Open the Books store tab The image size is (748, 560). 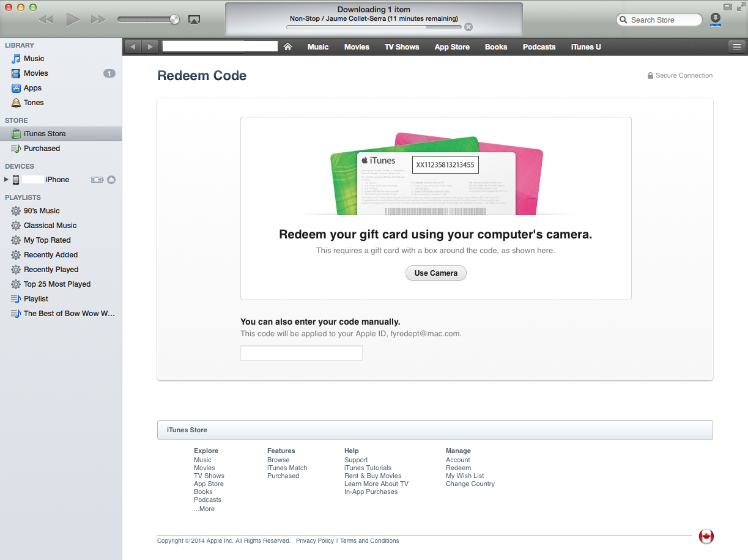(496, 46)
